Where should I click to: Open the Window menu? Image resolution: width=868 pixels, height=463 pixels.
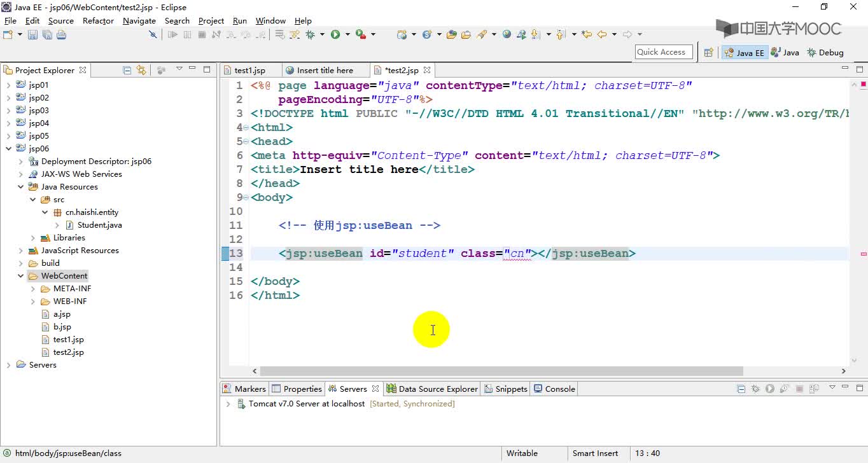click(x=270, y=21)
